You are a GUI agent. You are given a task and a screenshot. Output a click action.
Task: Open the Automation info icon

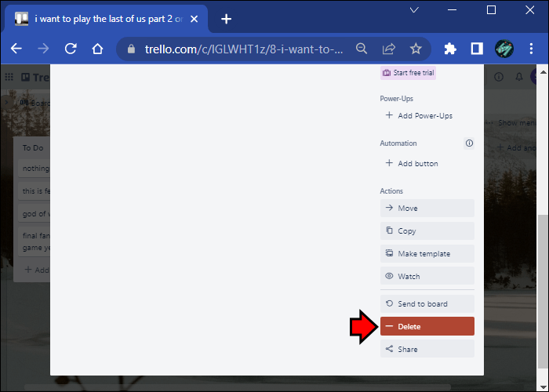pyautogui.click(x=469, y=143)
